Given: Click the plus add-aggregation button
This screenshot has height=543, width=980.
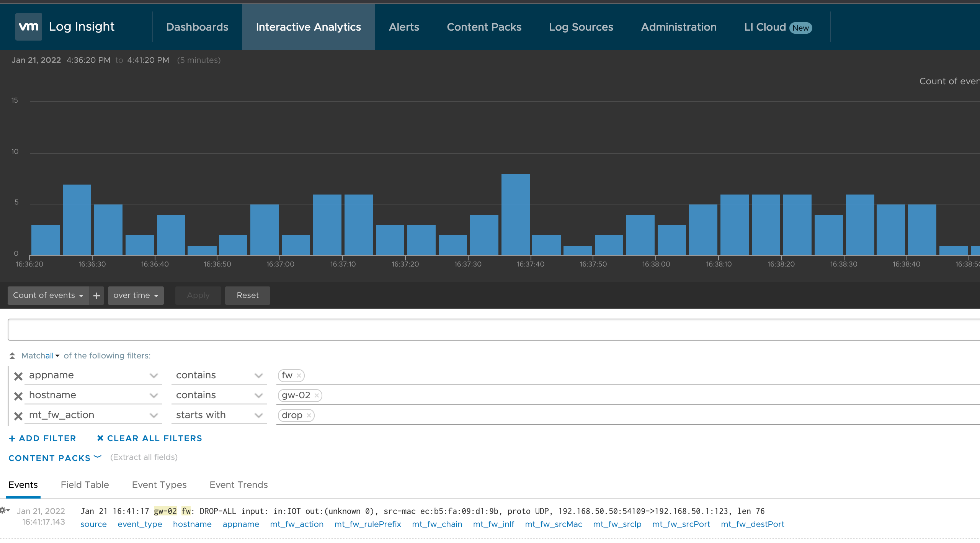Looking at the screenshot, I should coord(96,296).
